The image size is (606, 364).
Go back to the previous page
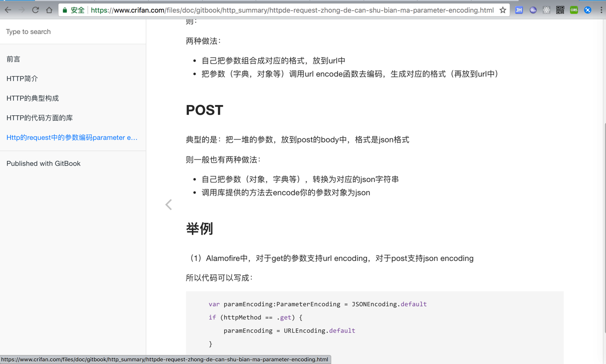8,10
